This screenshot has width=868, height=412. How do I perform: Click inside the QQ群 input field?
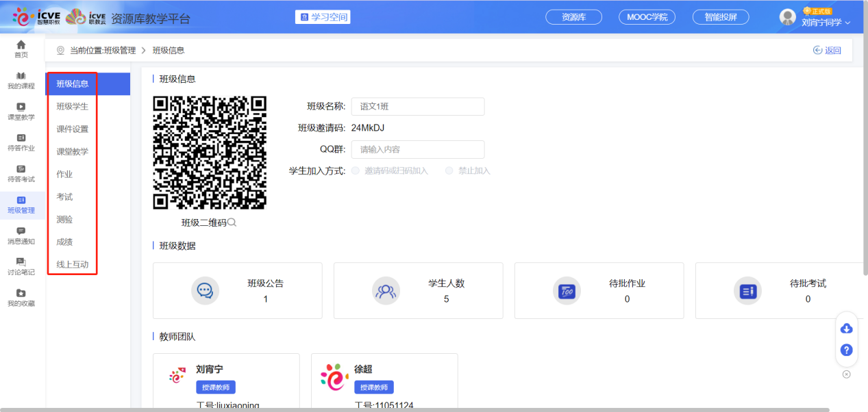418,149
